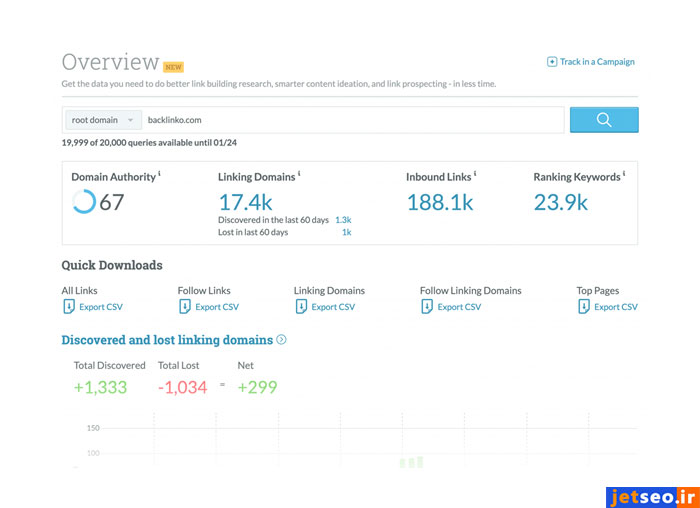This screenshot has width=700, height=508.
Task: Select the 17.4k Linking Domains value
Action: click(245, 202)
